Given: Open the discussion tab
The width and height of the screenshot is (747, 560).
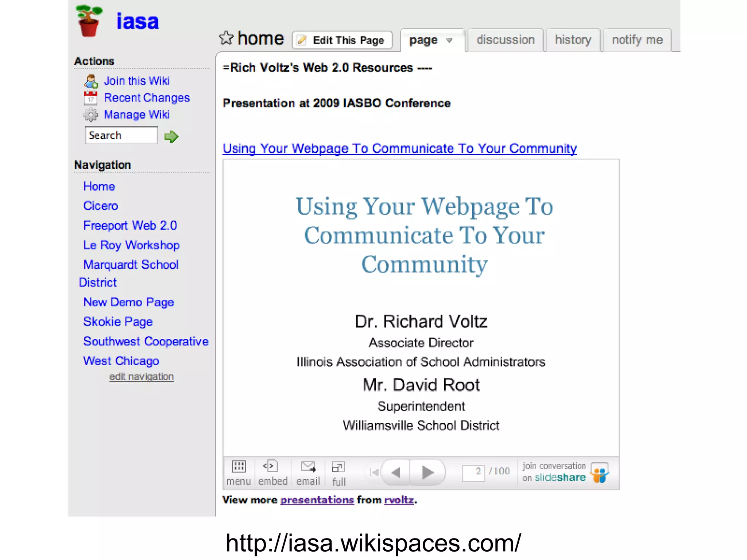Looking at the screenshot, I should pos(506,40).
